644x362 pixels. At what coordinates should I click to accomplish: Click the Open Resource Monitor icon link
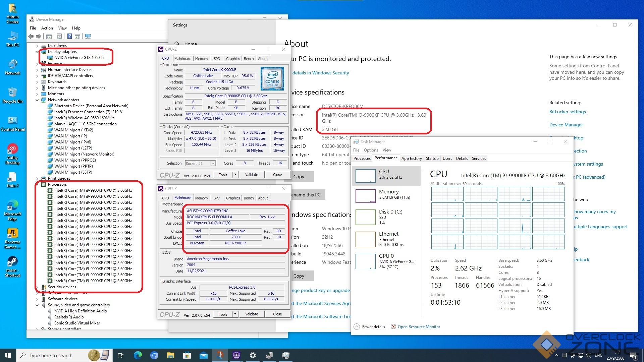[x=393, y=327]
